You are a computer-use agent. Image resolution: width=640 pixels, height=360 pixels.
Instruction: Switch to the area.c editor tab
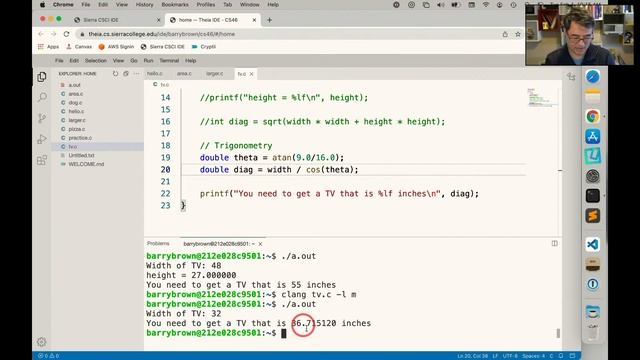pyautogui.click(x=184, y=73)
